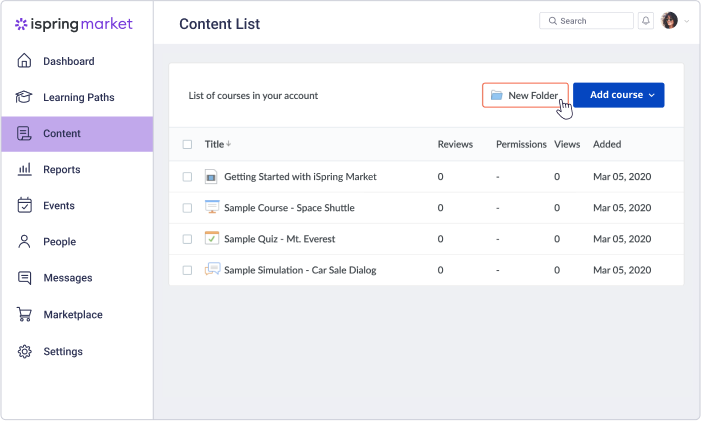Click the folder icon in New Folder button
Screen dimensions: 701x421
(x=496, y=95)
